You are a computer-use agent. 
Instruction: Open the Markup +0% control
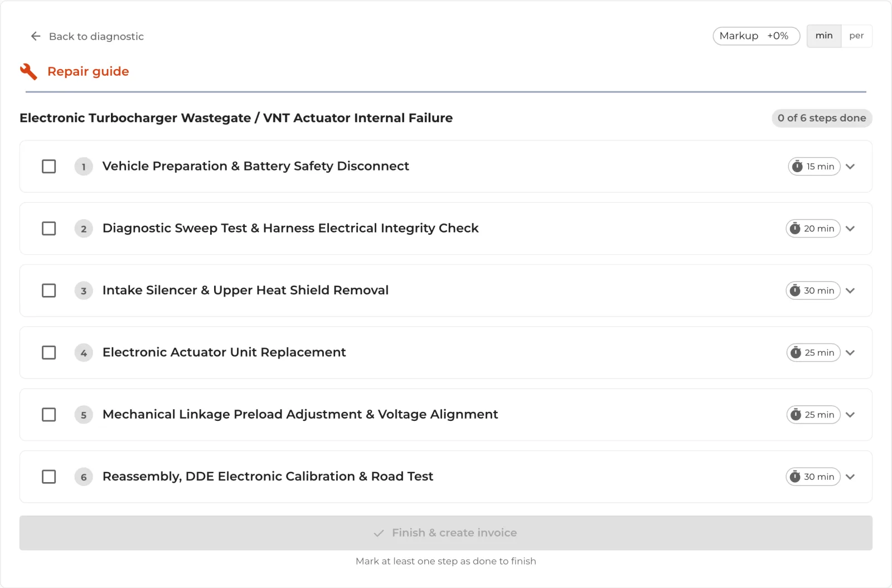pyautogui.click(x=756, y=36)
